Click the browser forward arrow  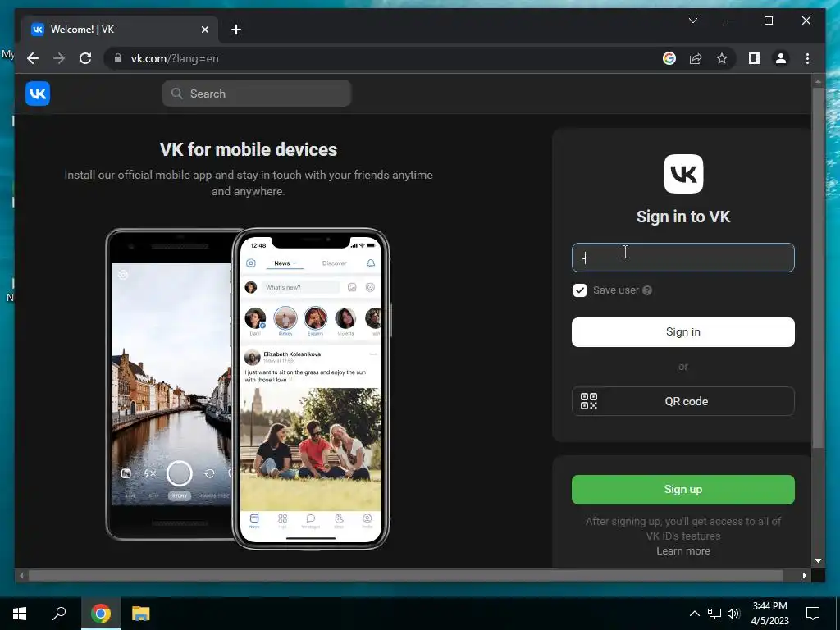(59, 58)
